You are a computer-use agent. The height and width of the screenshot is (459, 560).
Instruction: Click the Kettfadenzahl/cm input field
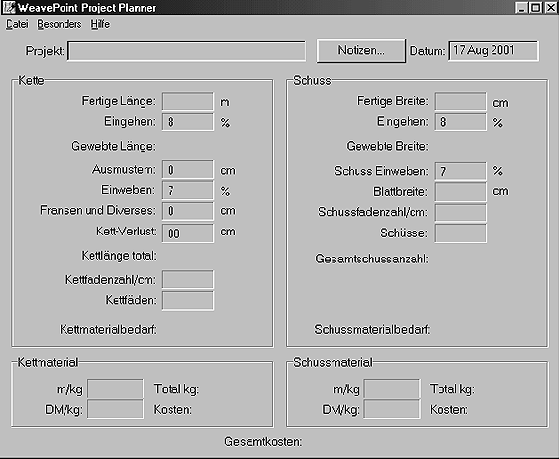188,279
